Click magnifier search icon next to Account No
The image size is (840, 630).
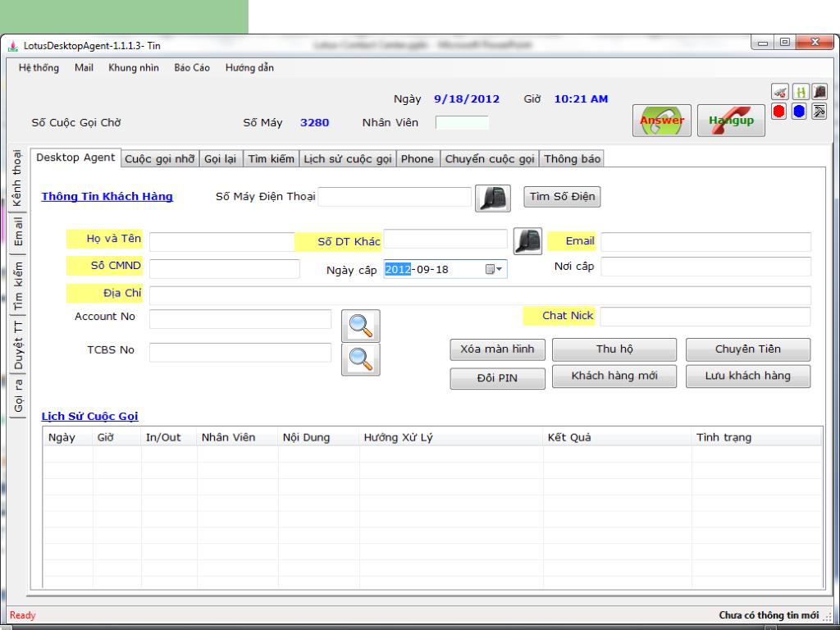pyautogui.click(x=361, y=326)
